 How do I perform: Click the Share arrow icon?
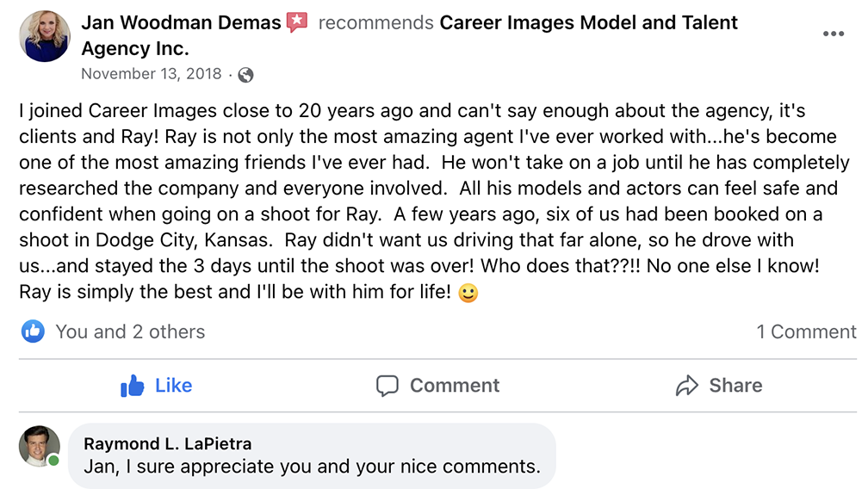tap(687, 386)
